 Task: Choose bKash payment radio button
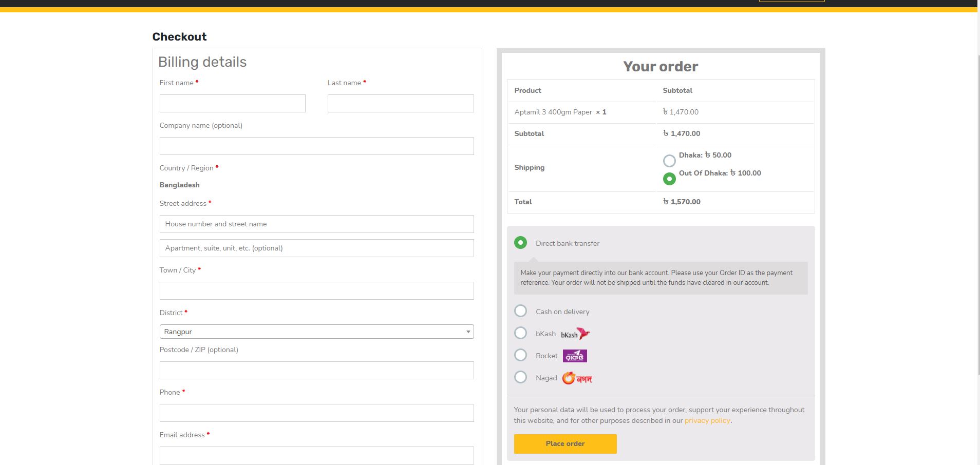[x=520, y=333]
